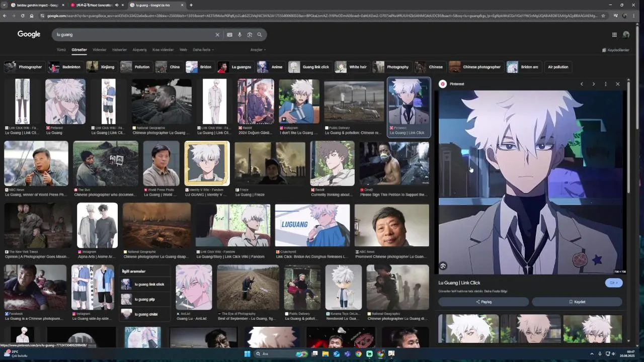
Task: Open the Google account avatar
Action: coord(626,35)
